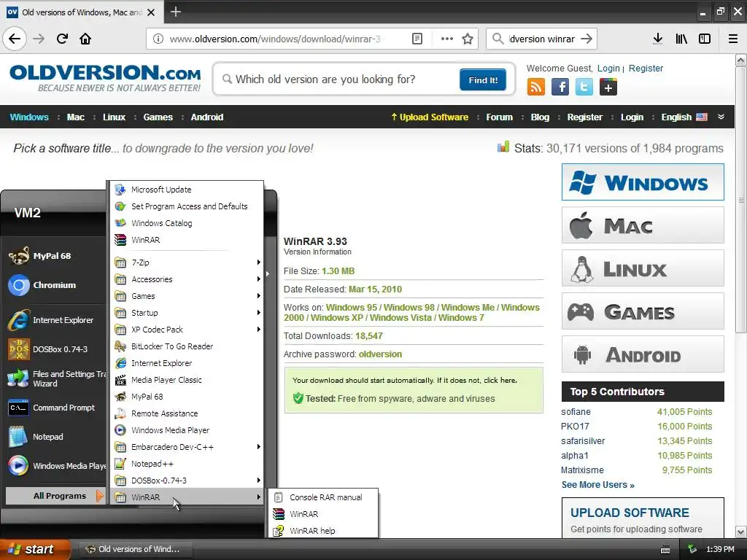
Task: Open a new browser tab with plus
Action: click(175, 12)
